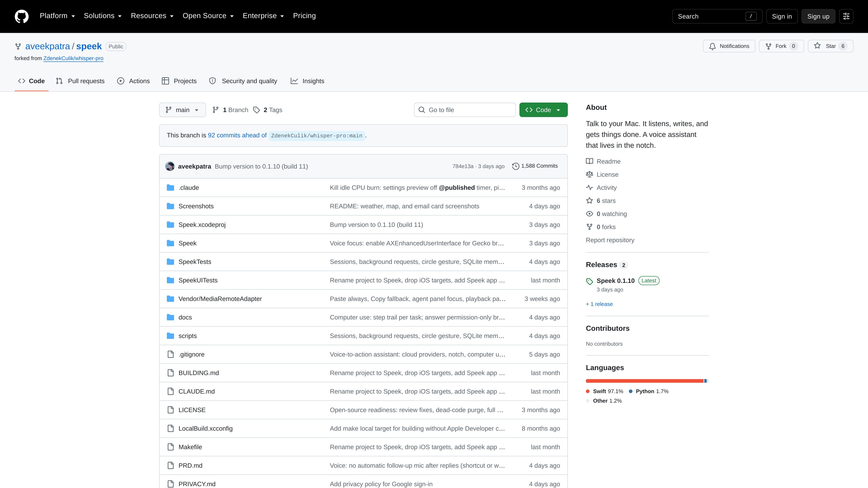This screenshot has width=868, height=488.
Task: Open Activity in About sidebar
Action: point(601,188)
